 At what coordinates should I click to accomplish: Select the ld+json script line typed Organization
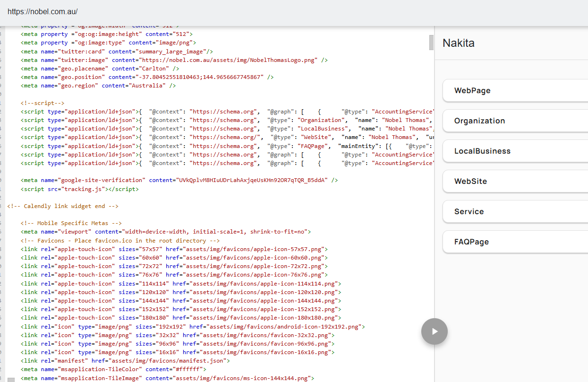tap(227, 120)
